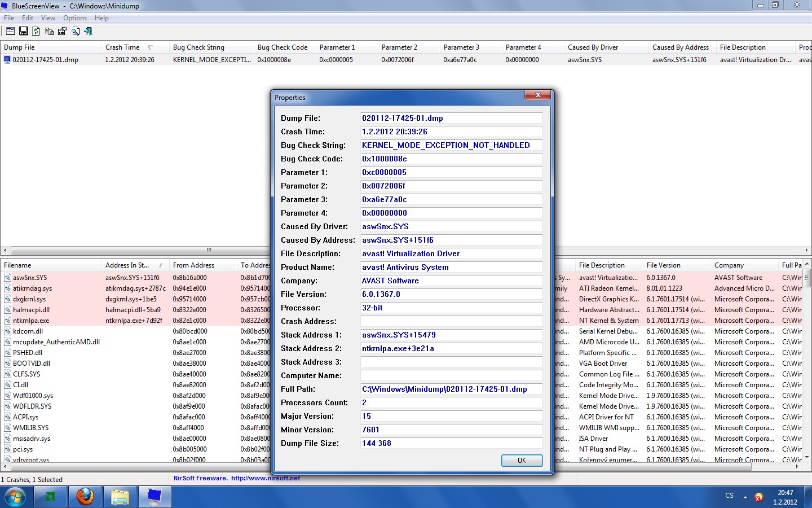Open Properties via its toolbar icon
This screenshot has height=508, width=812.
tap(62, 32)
